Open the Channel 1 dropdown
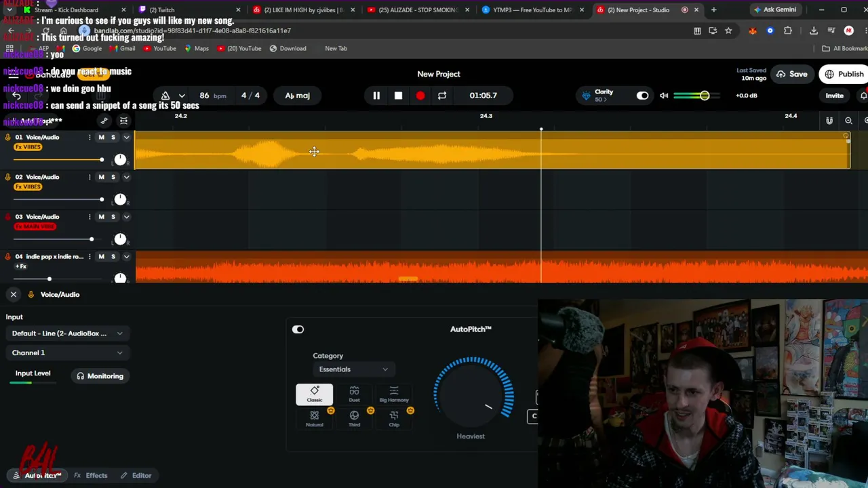The width and height of the screenshot is (868, 488). click(67, 353)
